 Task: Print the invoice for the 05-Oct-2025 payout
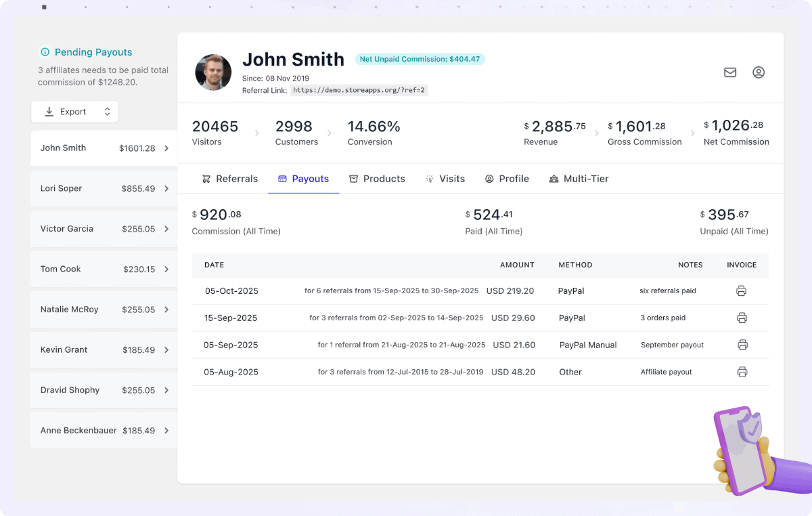point(742,291)
